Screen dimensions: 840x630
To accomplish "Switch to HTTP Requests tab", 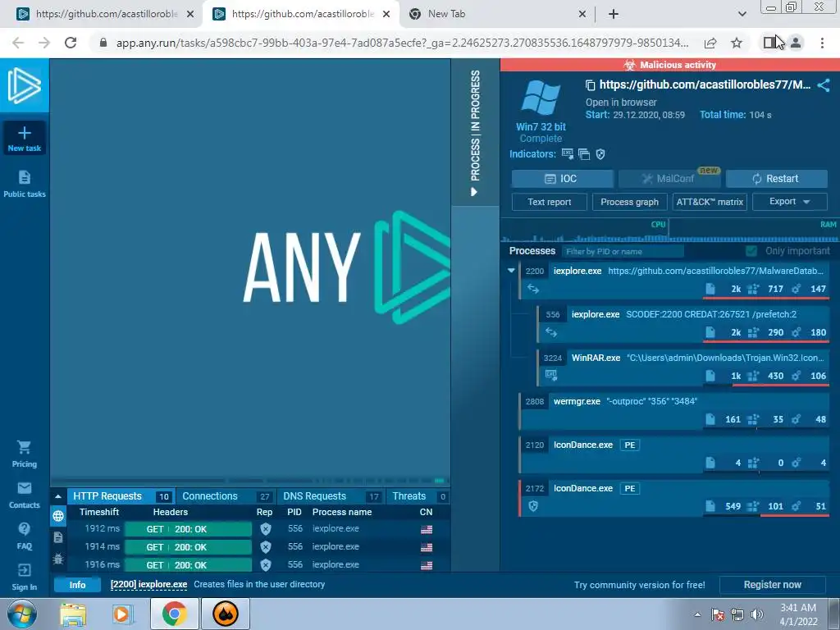I will tap(120, 496).
